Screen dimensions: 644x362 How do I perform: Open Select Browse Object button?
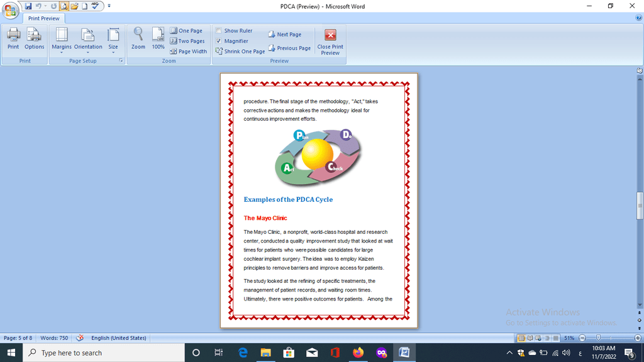(640, 320)
